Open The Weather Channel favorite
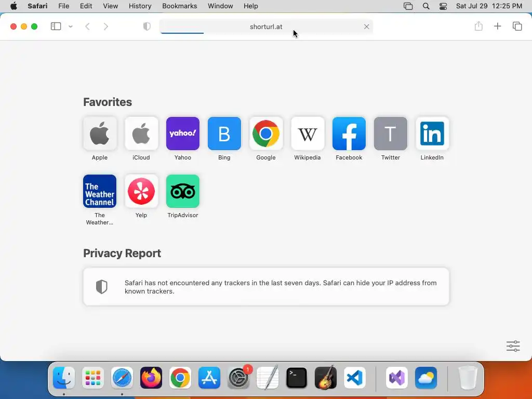Image resolution: width=532 pixels, height=399 pixels. (100, 191)
